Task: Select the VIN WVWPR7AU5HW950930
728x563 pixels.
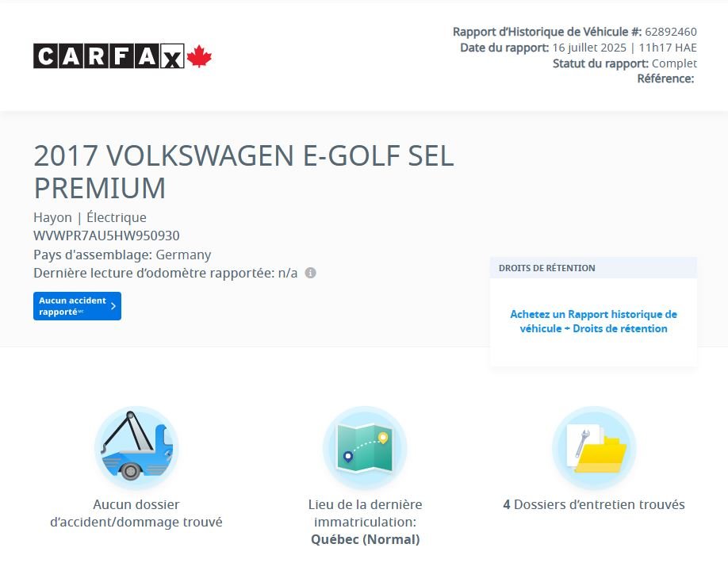Action: (x=106, y=236)
